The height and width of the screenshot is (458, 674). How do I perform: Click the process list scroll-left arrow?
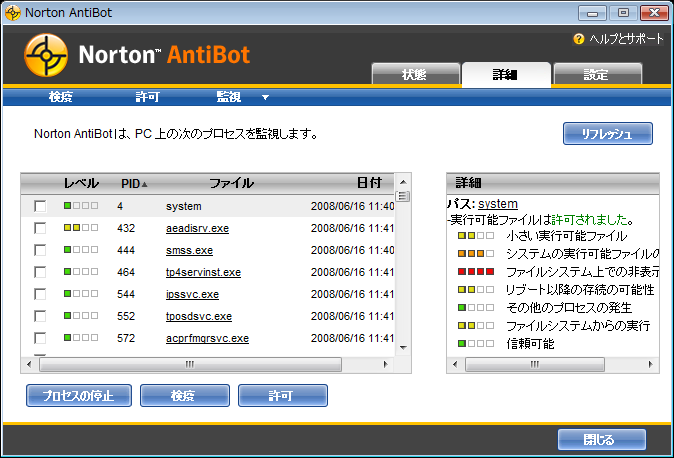pos(29,364)
